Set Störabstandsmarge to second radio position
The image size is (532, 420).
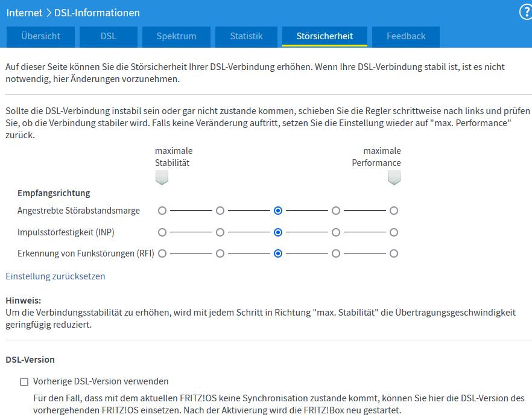(x=220, y=211)
